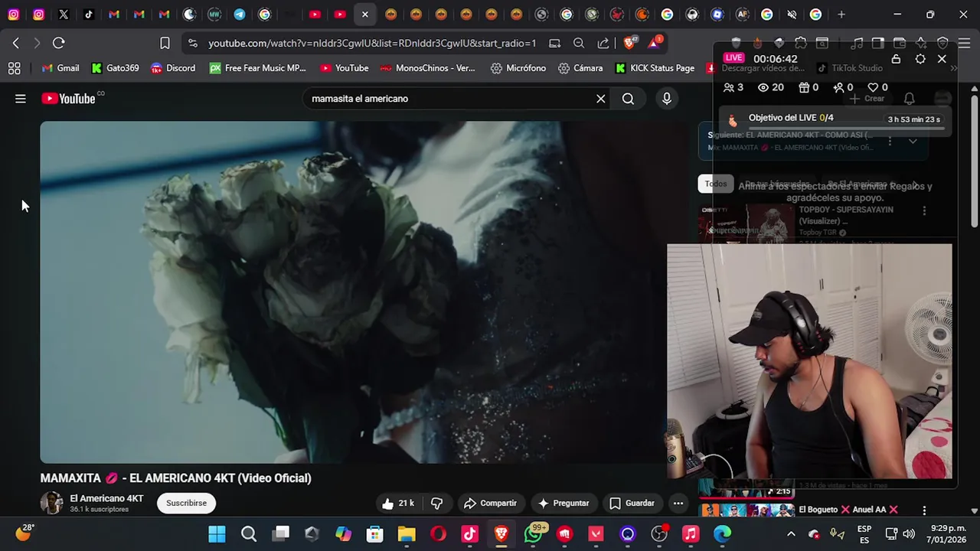Open the Gato369 bookmark

click(x=116, y=68)
